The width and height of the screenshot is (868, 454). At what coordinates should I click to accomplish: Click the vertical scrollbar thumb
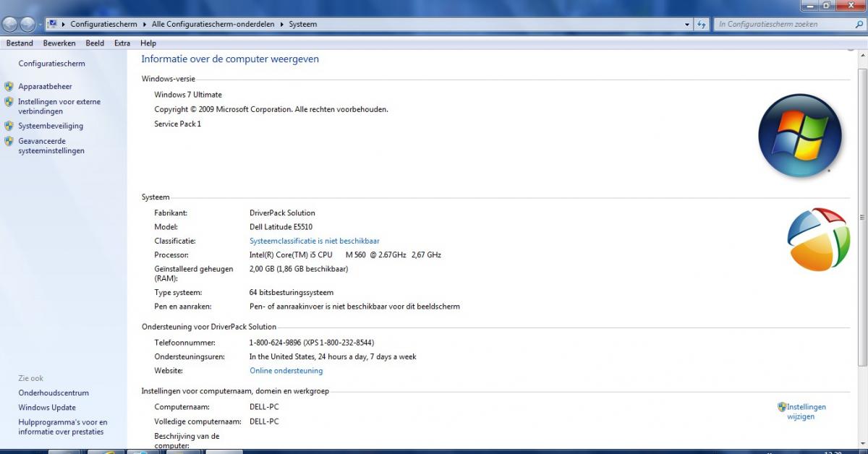click(862, 217)
